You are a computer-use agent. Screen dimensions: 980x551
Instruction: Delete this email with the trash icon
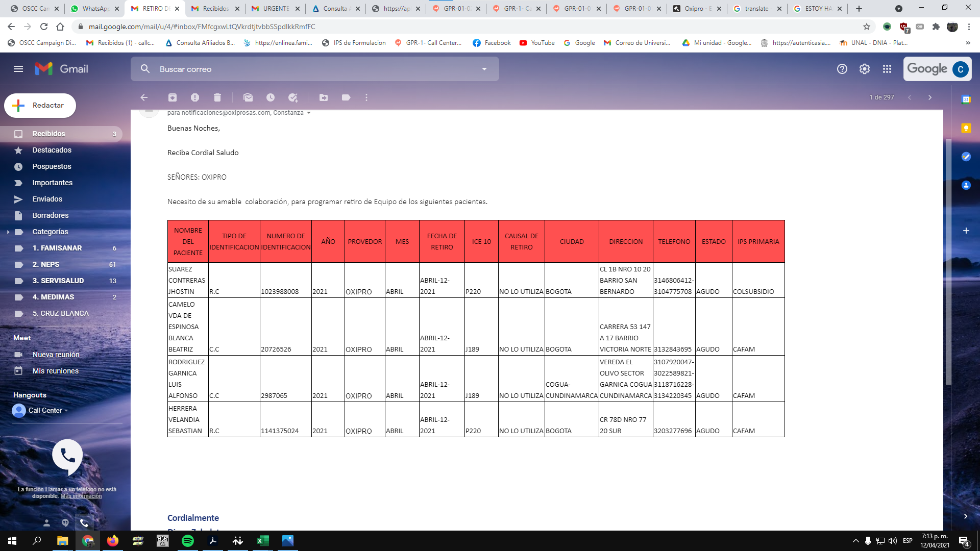click(217, 97)
